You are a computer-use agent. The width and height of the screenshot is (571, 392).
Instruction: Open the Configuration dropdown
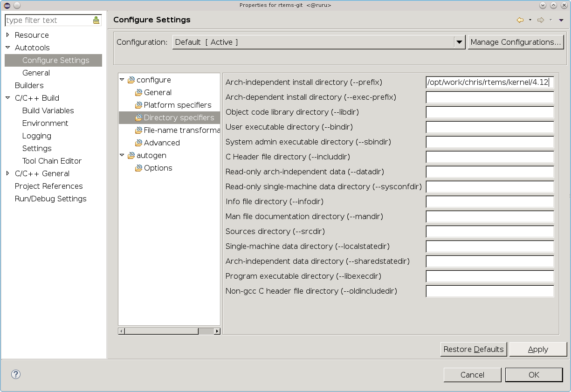[460, 42]
